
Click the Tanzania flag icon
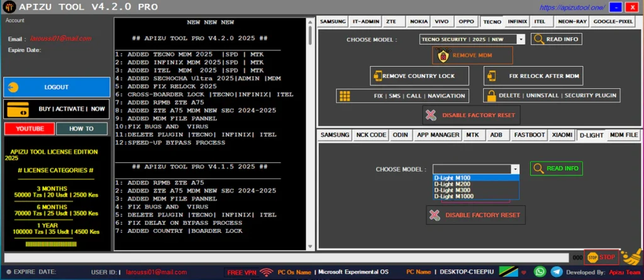508,271
